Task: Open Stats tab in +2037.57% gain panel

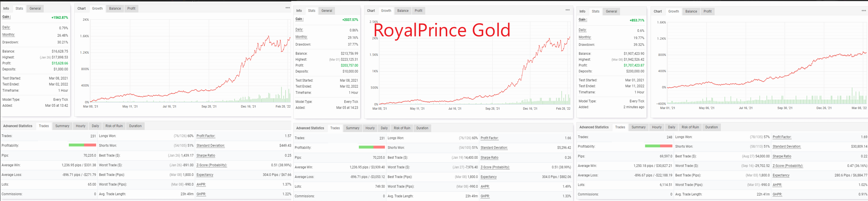Action: 312,10
